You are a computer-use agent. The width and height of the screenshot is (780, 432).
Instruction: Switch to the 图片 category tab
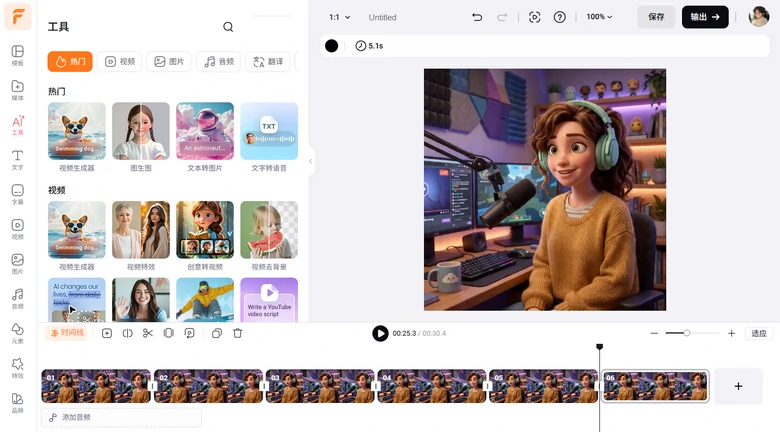click(x=169, y=61)
